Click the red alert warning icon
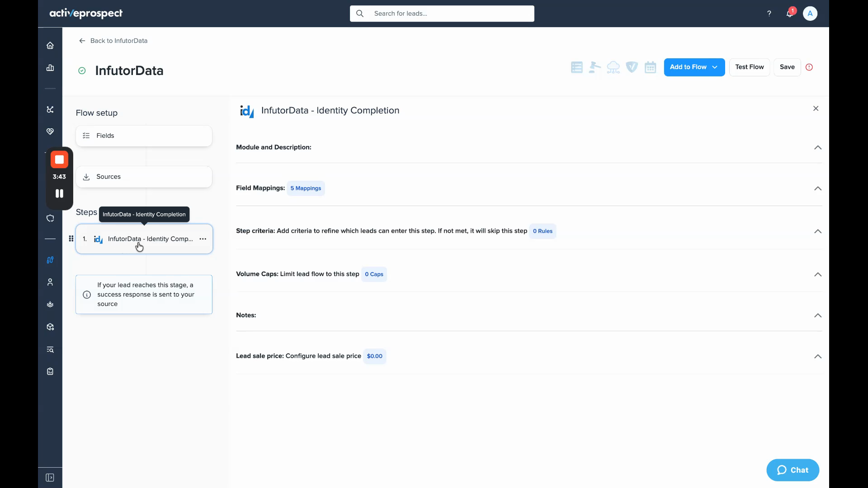 (809, 67)
